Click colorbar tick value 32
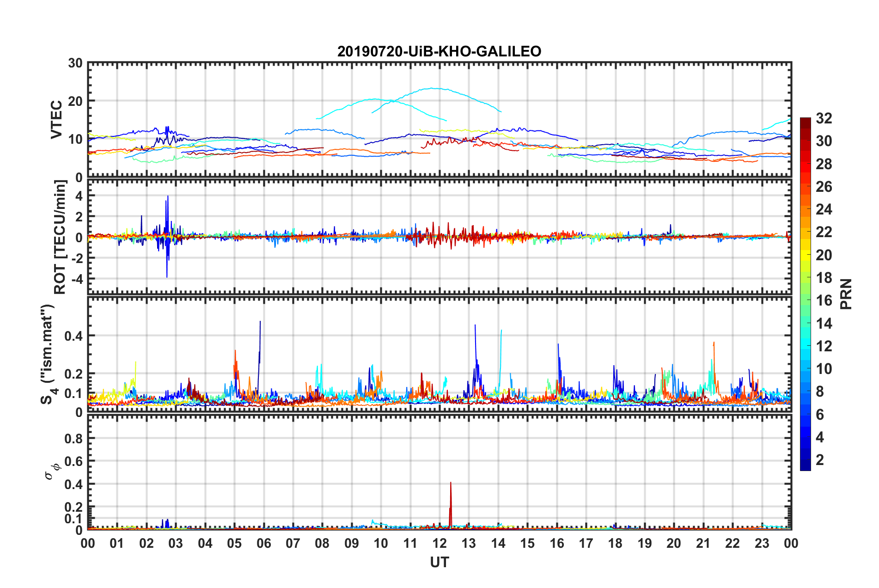The width and height of the screenshot is (879, 588). pos(824,118)
